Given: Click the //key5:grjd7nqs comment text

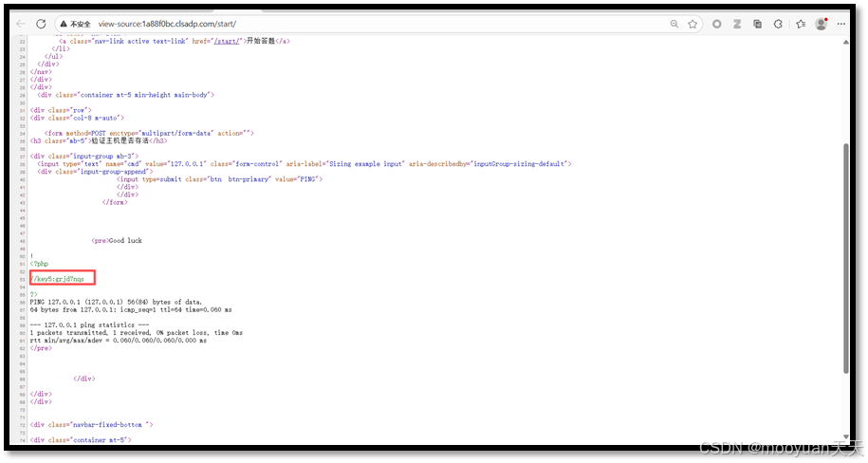Looking at the screenshot, I should pos(58,279).
